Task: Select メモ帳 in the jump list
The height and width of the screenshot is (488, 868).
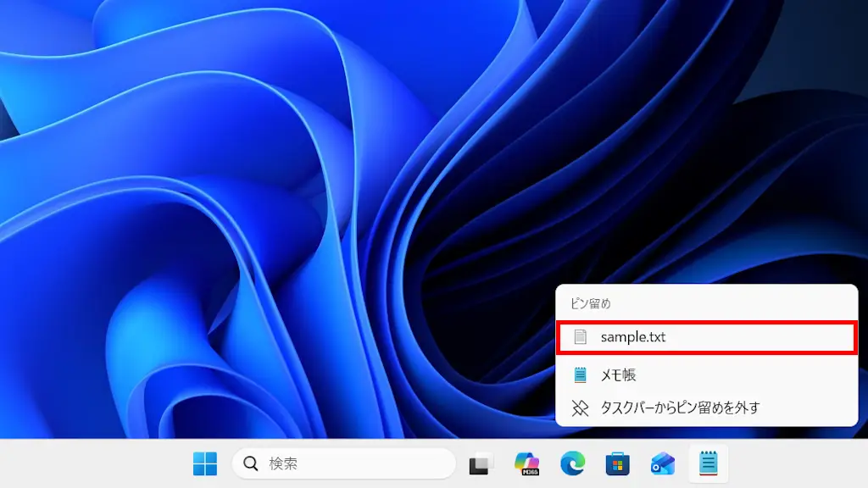Action: click(x=618, y=374)
